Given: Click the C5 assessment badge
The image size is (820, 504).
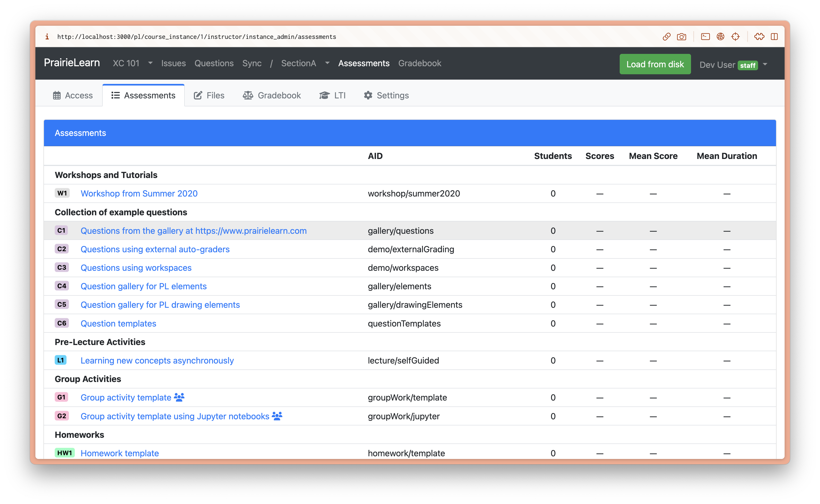Looking at the screenshot, I should click(x=62, y=304).
